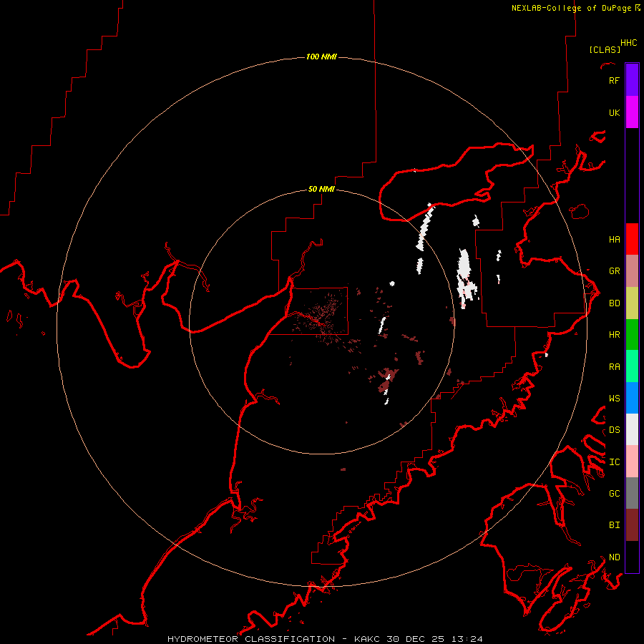Viewport: 644px width, 644px height.
Task: Click the [CLAS] legend header
Action: pos(605,49)
